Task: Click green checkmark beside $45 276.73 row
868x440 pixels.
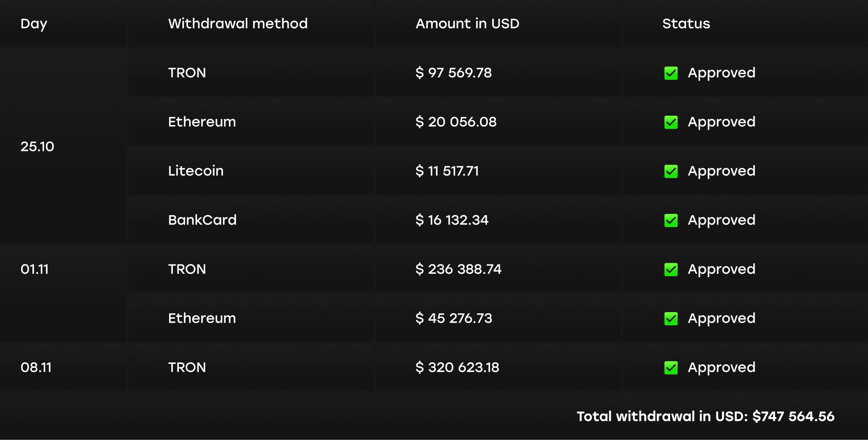Action: point(671,319)
